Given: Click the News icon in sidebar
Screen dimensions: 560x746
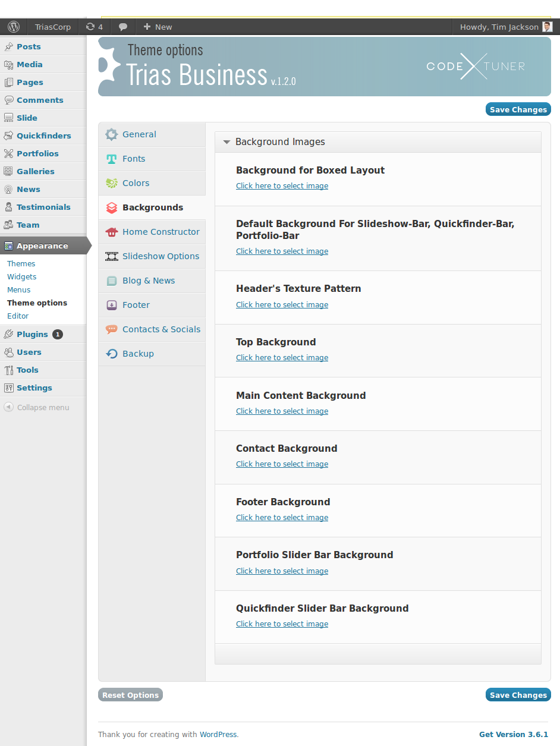Looking at the screenshot, I should pyautogui.click(x=8, y=189).
